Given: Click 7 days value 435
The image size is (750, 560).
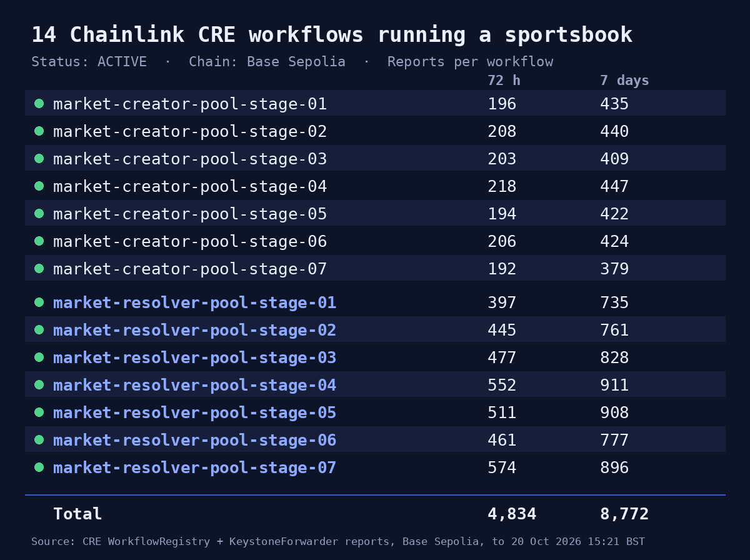Looking at the screenshot, I should [x=614, y=104].
